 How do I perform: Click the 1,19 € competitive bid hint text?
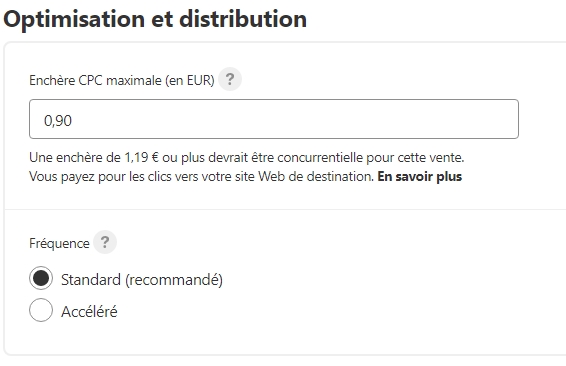247,158
